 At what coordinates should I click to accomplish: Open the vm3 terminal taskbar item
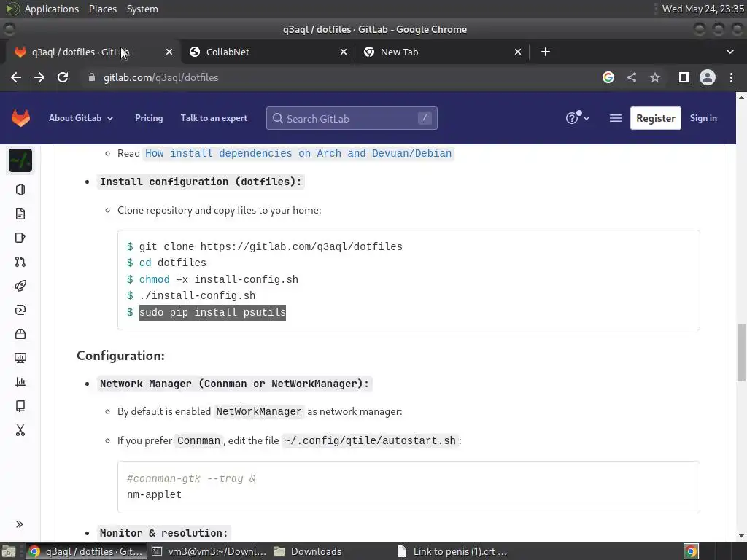pos(209,551)
